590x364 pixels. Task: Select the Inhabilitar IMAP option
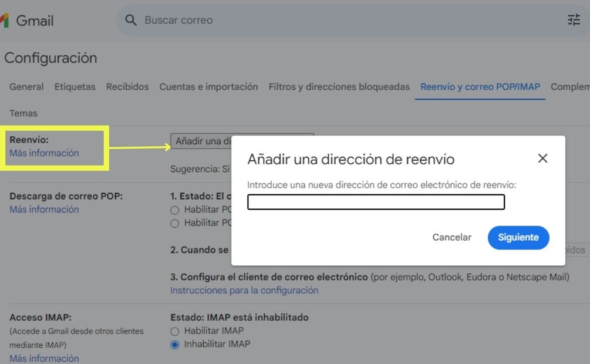(x=174, y=344)
